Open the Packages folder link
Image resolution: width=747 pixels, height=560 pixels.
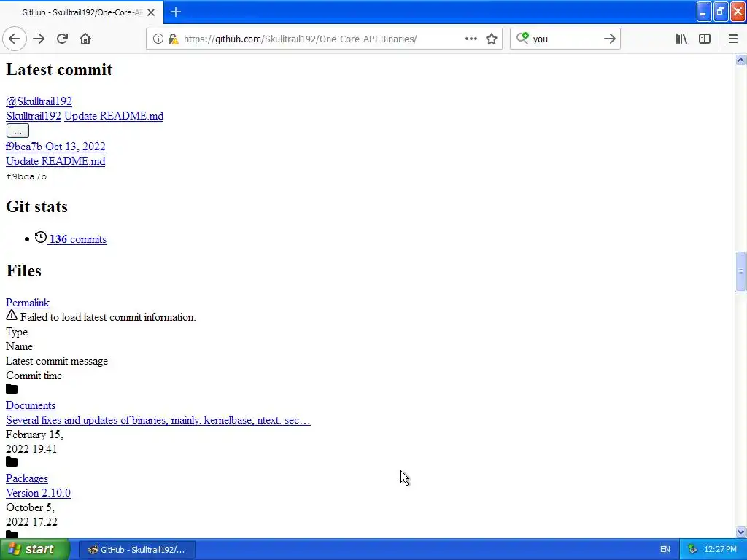pos(27,478)
